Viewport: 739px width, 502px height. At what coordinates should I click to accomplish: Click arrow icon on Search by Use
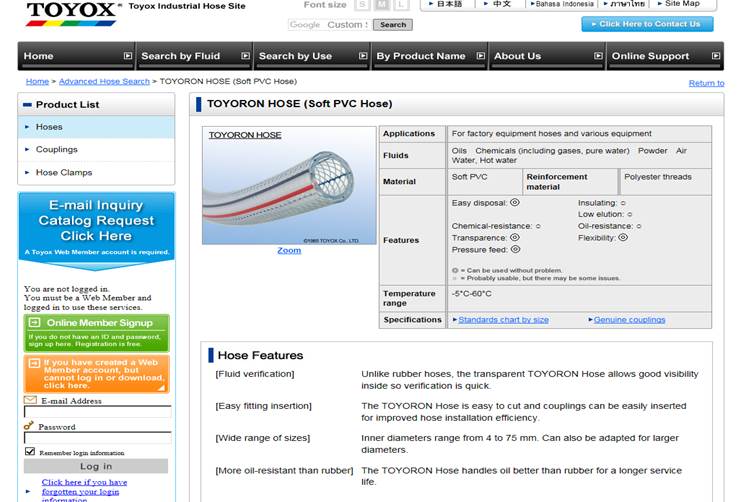click(x=363, y=56)
